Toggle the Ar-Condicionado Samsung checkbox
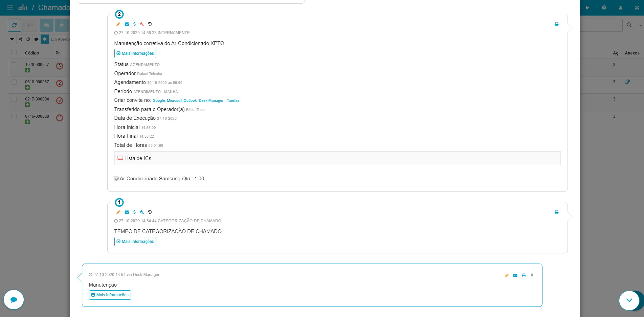The width and height of the screenshot is (644, 317). click(117, 179)
